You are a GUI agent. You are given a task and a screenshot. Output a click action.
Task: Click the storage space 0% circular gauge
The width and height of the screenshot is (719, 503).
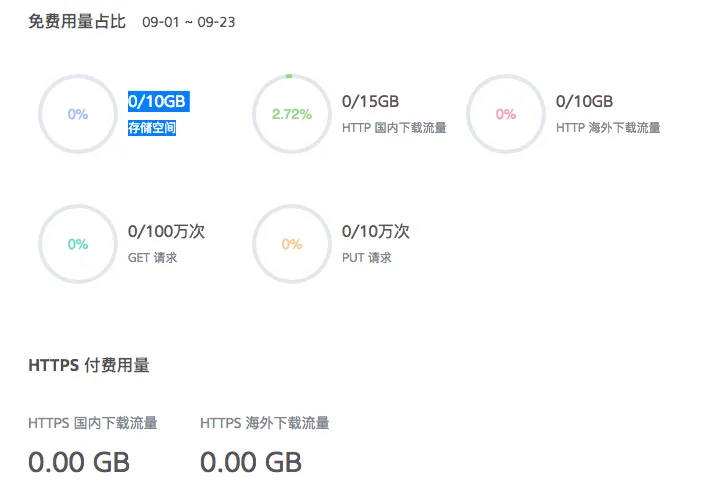point(78,114)
